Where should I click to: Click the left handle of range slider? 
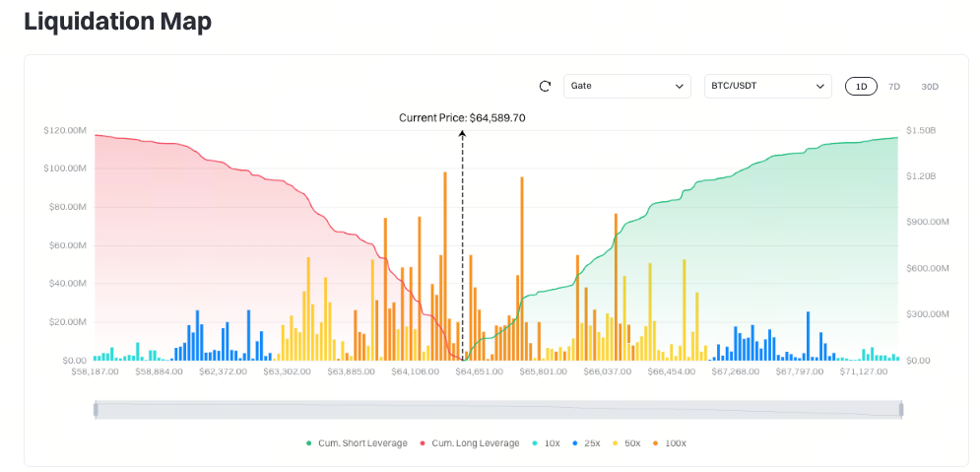(96, 410)
